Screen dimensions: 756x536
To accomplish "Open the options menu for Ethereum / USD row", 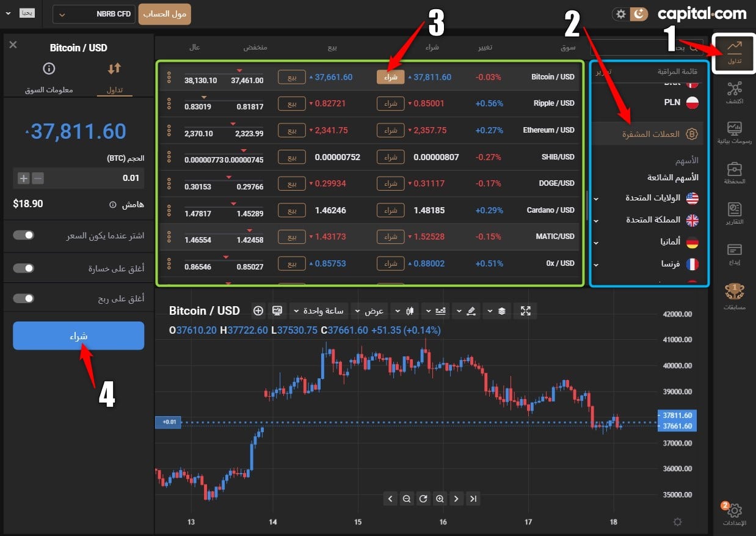I will click(169, 130).
